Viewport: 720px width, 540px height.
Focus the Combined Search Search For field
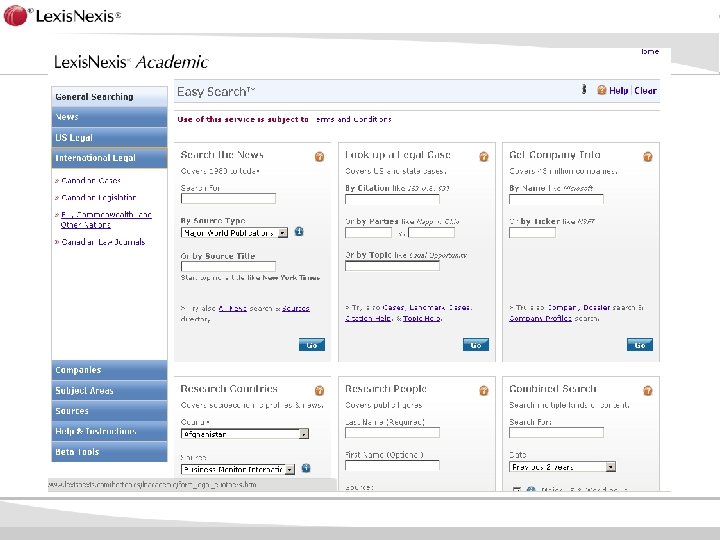pos(556,433)
